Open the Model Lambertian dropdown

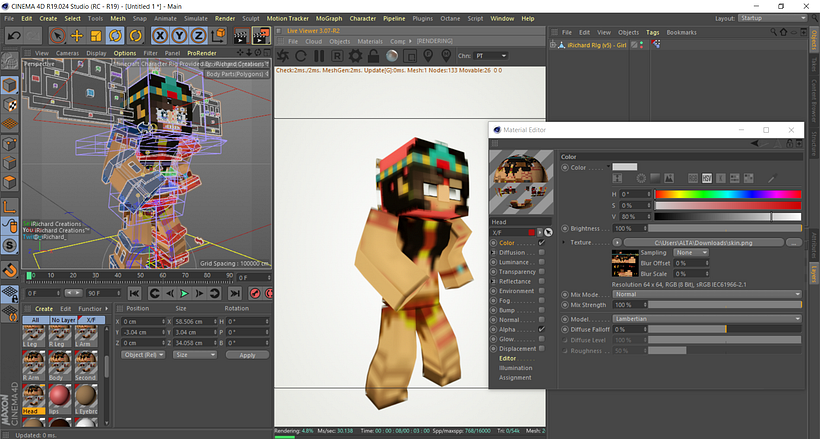click(707, 319)
